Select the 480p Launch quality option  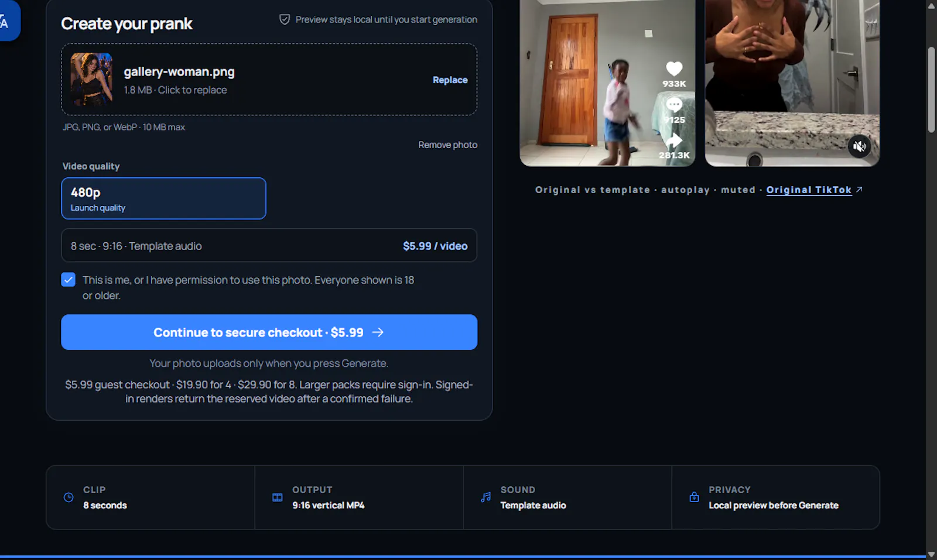click(163, 198)
